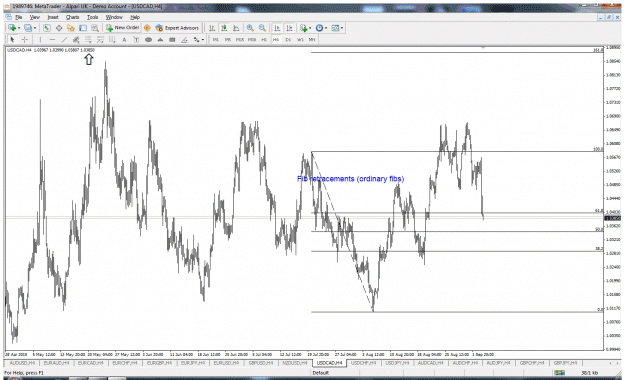Image resolution: width=625 pixels, height=380 pixels.
Task: Switch to the M1 timeframe
Action: pyautogui.click(x=216, y=39)
